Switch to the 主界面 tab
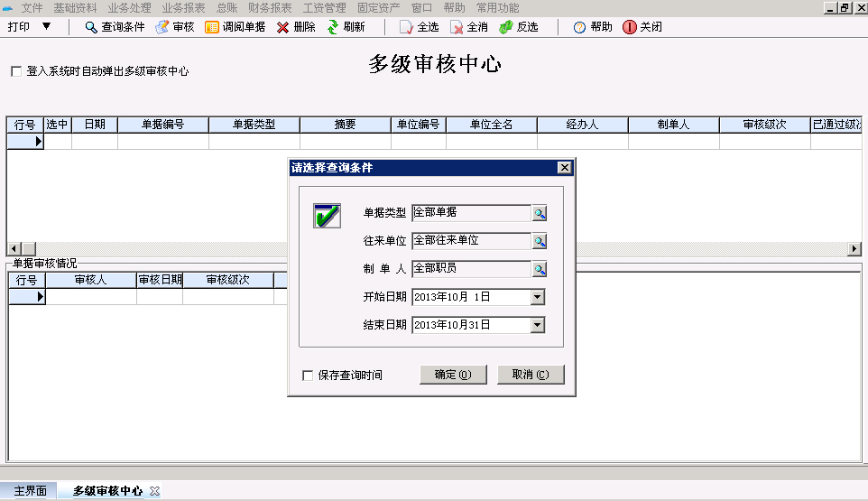 [31, 491]
